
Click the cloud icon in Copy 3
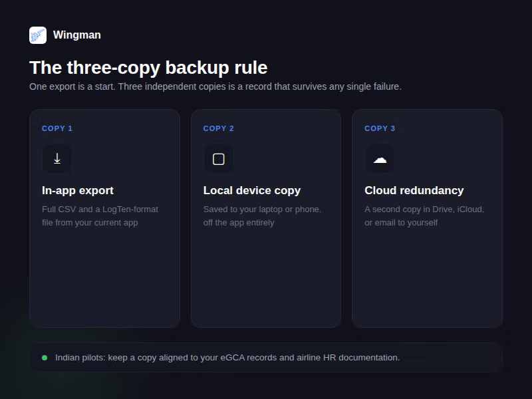pos(380,159)
